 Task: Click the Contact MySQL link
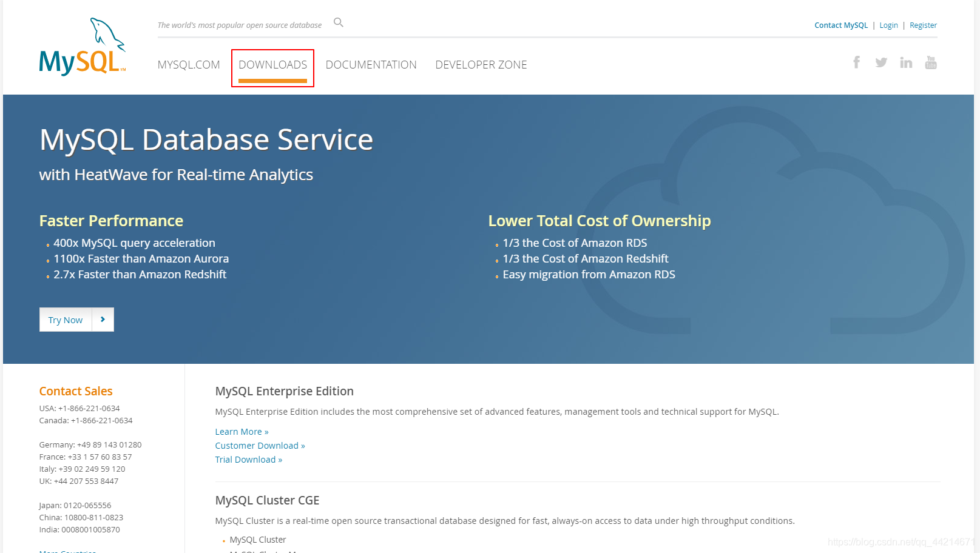pyautogui.click(x=841, y=25)
